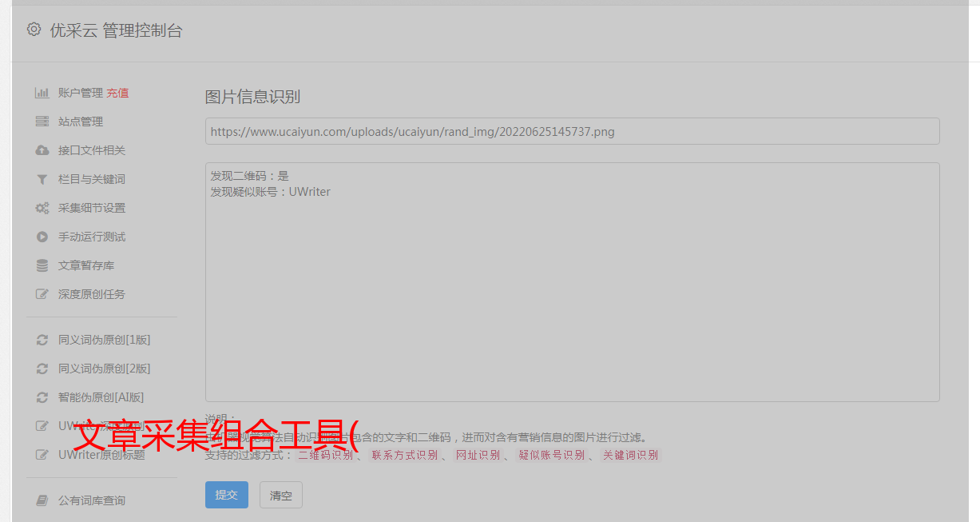The width and height of the screenshot is (980, 522).
Task: Click inside the recognition result text area
Action: (572, 282)
